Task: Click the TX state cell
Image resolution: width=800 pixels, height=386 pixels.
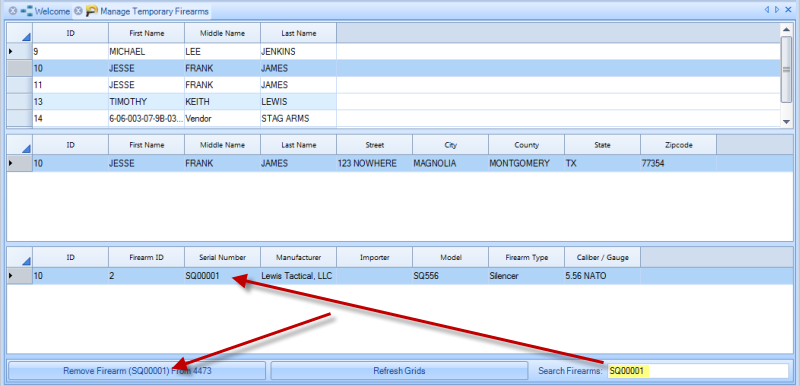Action: click(x=603, y=164)
